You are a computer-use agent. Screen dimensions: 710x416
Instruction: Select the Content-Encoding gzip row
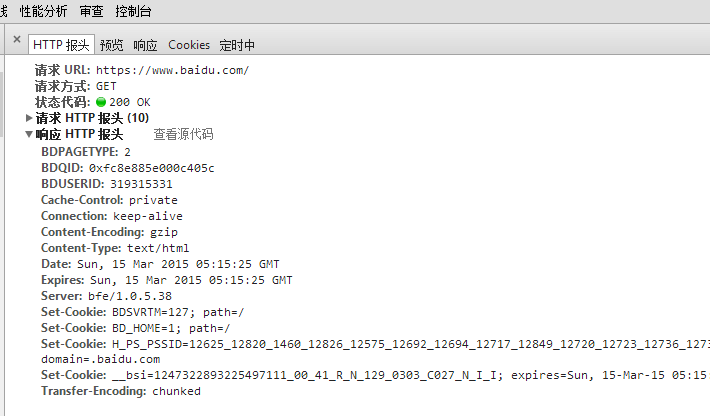109,232
